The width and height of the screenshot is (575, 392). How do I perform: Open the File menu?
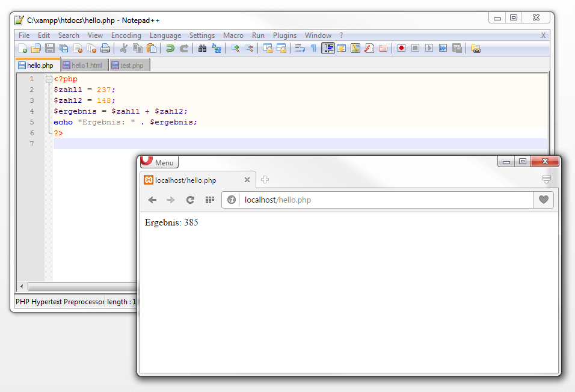pyautogui.click(x=24, y=35)
